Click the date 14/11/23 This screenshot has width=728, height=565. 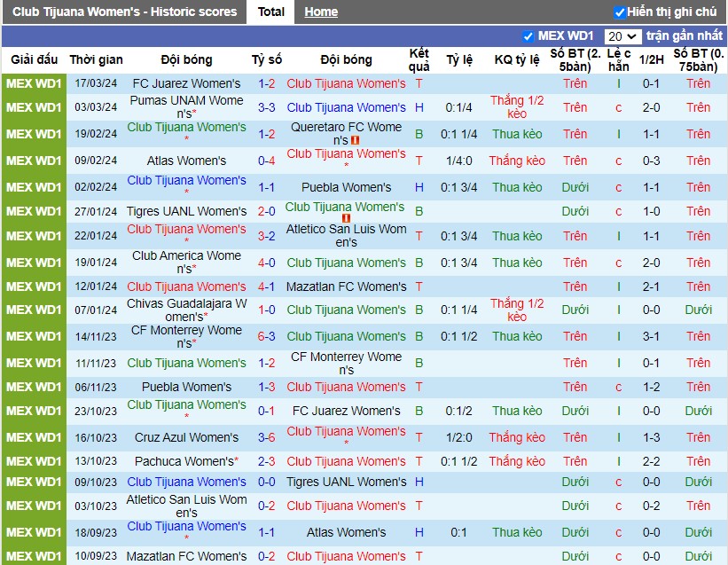(96, 336)
